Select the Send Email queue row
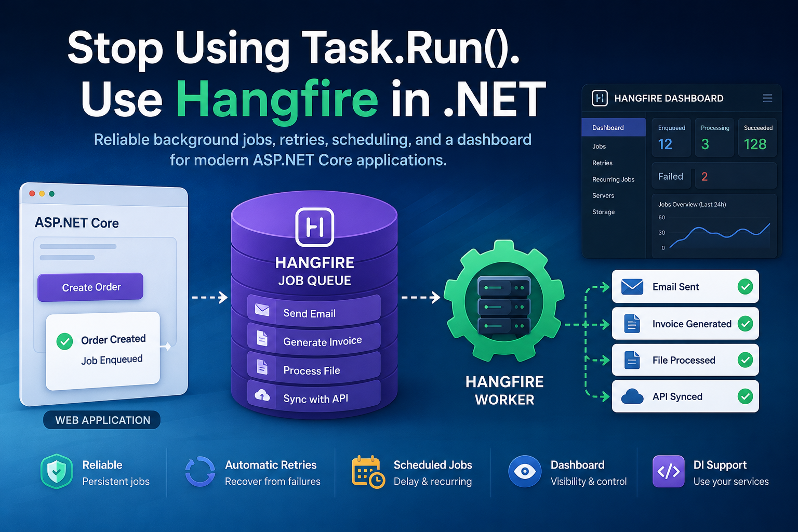 click(x=314, y=311)
